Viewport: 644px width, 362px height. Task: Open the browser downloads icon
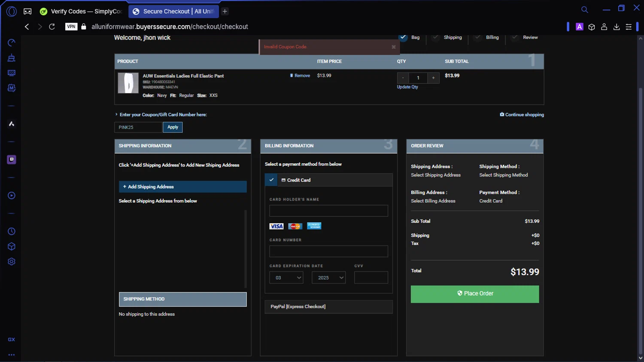coord(617,27)
